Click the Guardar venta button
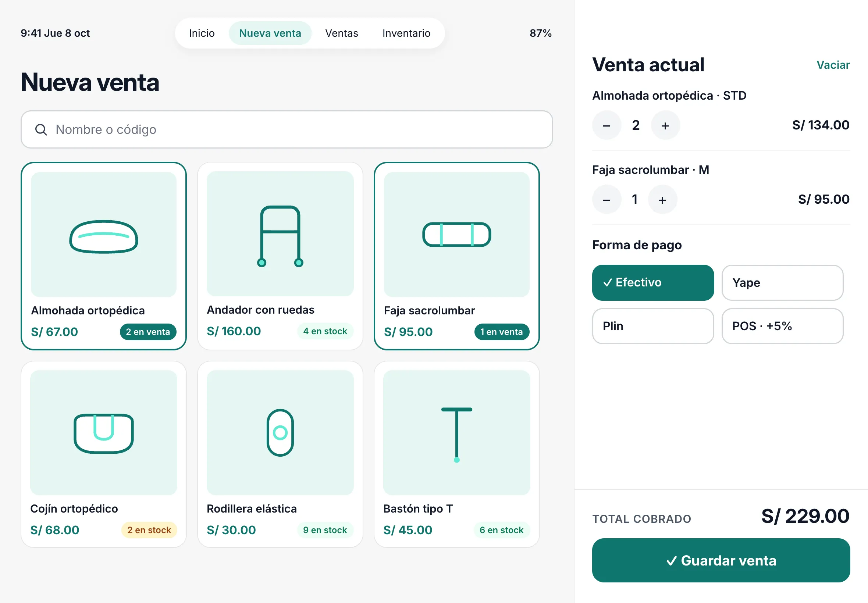 coord(721,560)
